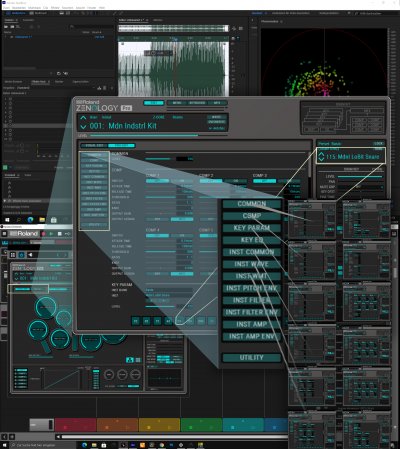Click the speaker icon in the plugin toolbar
Viewport: 400px width, 449px height.
coord(30,255)
